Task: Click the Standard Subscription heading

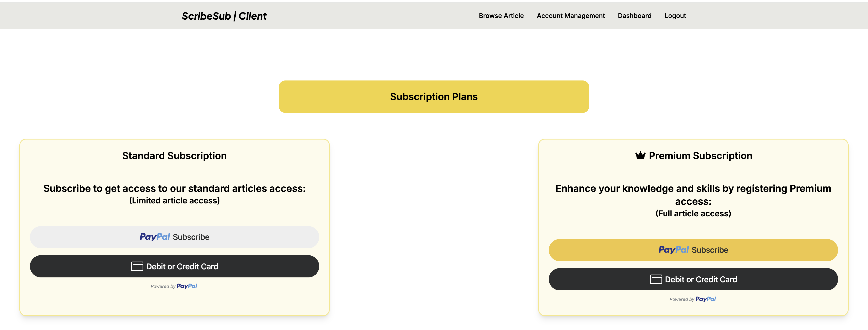Action: point(174,155)
